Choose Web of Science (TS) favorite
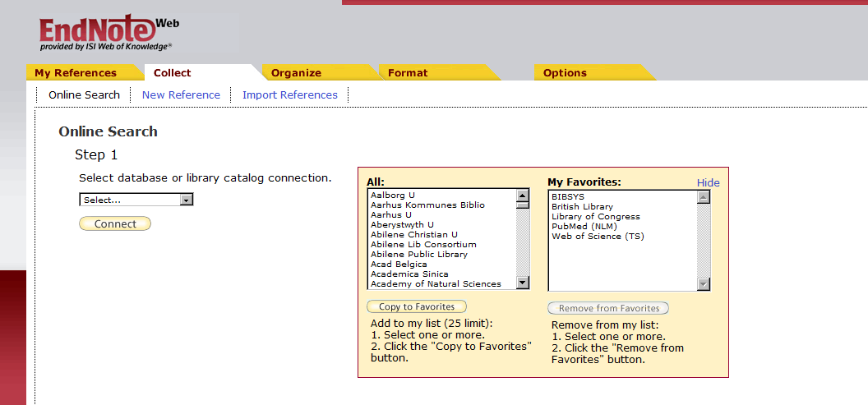The height and width of the screenshot is (405, 868). click(598, 237)
